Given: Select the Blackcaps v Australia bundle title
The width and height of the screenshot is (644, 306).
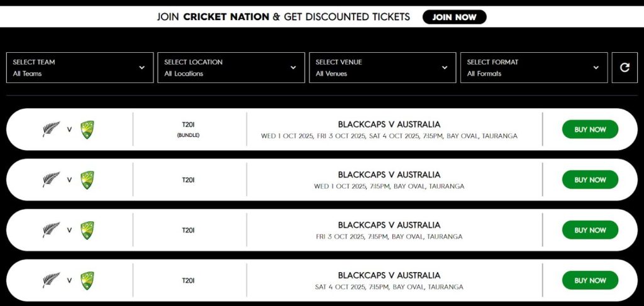Looking at the screenshot, I should click(389, 124).
